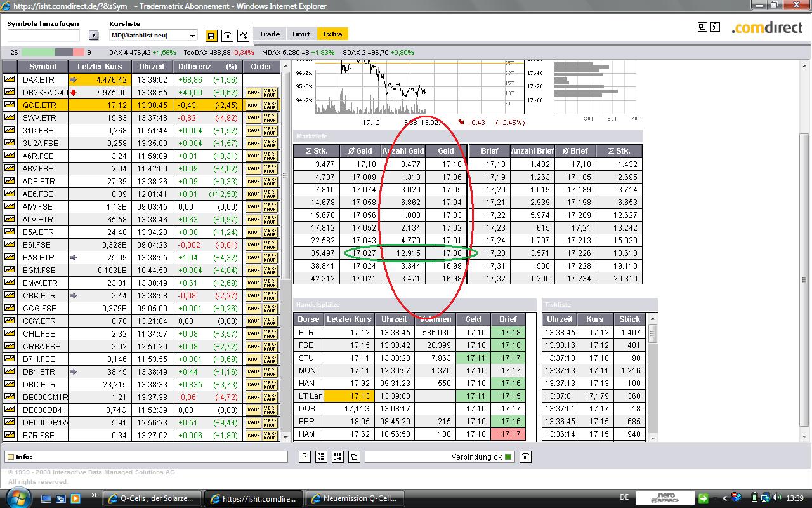
Task: Select the Extra tab
Action: (332, 34)
